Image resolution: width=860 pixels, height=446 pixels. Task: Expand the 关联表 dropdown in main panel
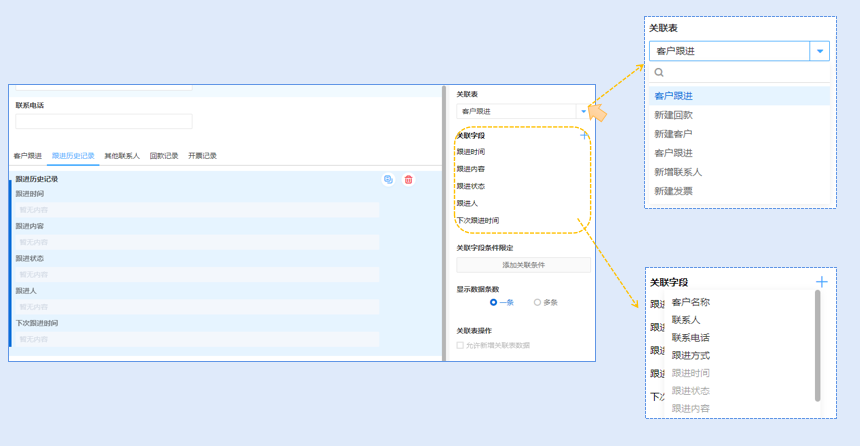click(x=583, y=111)
